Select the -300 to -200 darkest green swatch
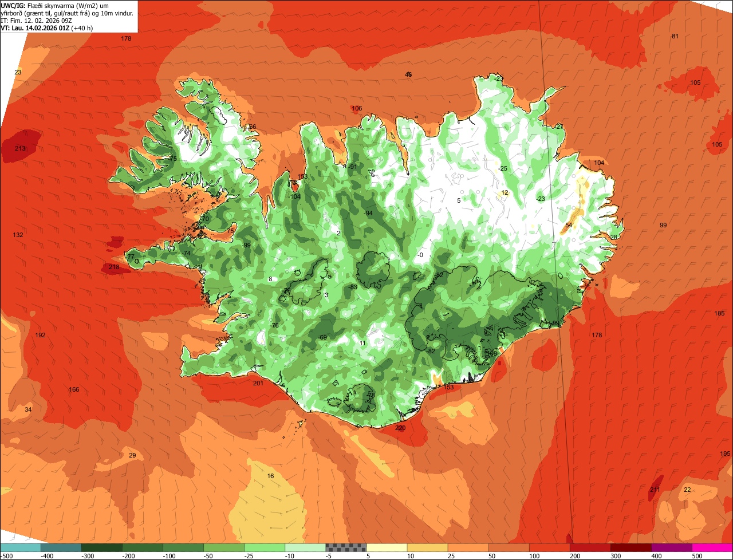This screenshot has height=560, width=733. coord(101,547)
